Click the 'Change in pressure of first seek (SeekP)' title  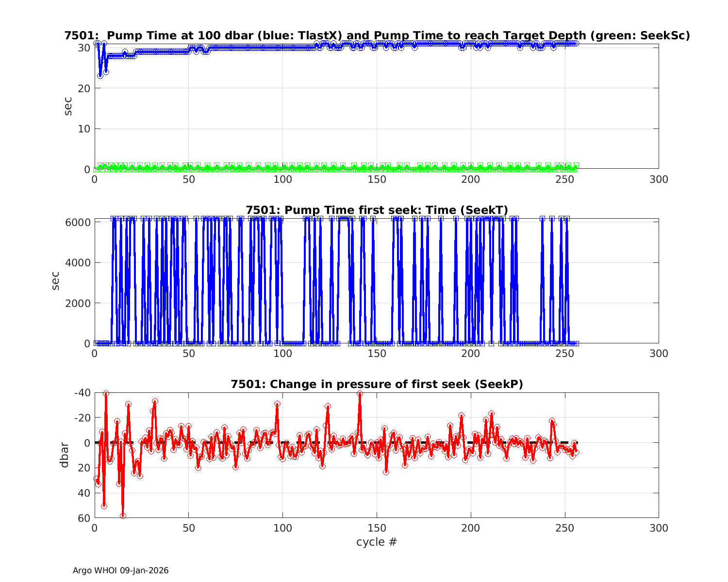click(x=377, y=384)
